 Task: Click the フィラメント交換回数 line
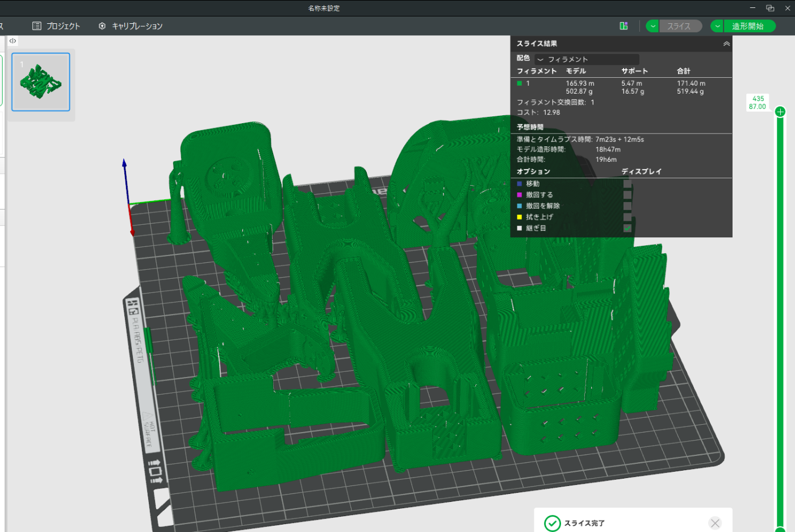(x=555, y=102)
